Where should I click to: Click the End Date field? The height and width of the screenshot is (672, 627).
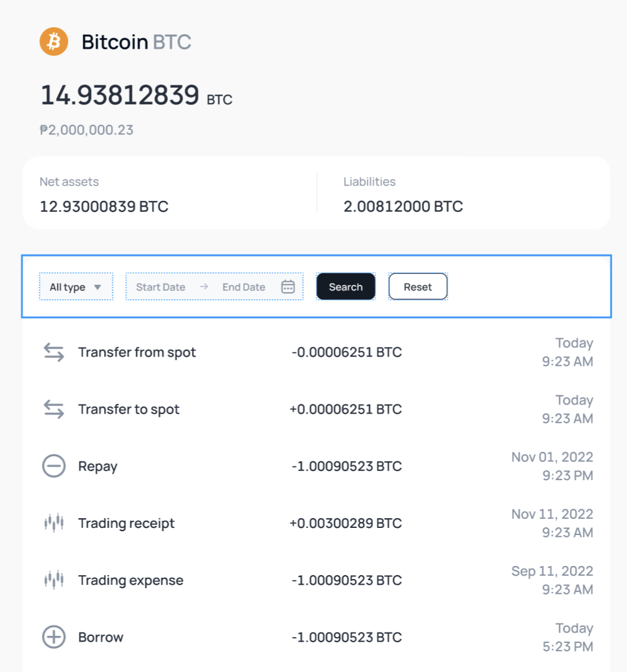pos(244,287)
